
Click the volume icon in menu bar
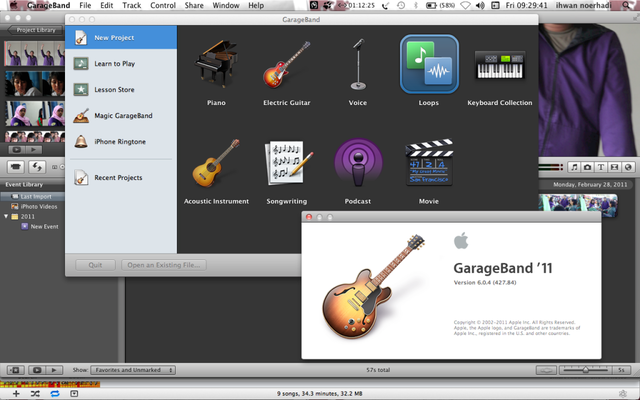480,5
